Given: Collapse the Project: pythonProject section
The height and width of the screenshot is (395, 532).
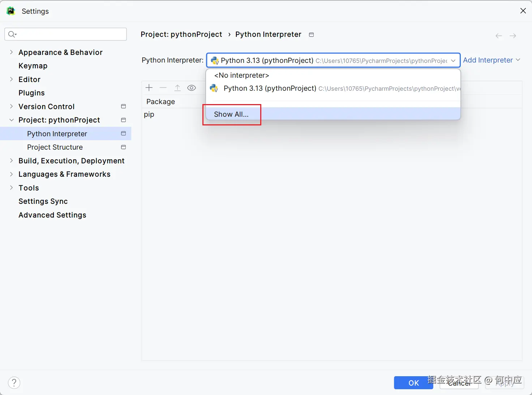Looking at the screenshot, I should coord(11,120).
